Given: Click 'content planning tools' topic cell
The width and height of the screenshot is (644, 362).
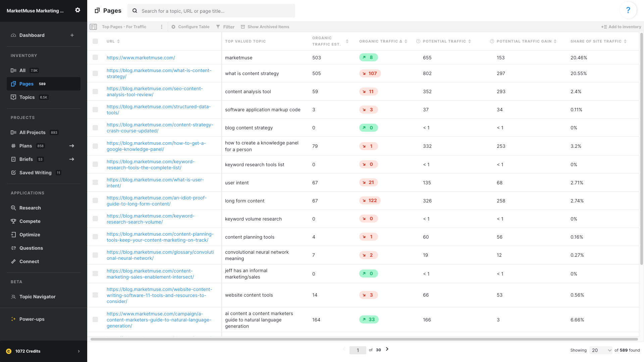Looking at the screenshot, I should [250, 237].
